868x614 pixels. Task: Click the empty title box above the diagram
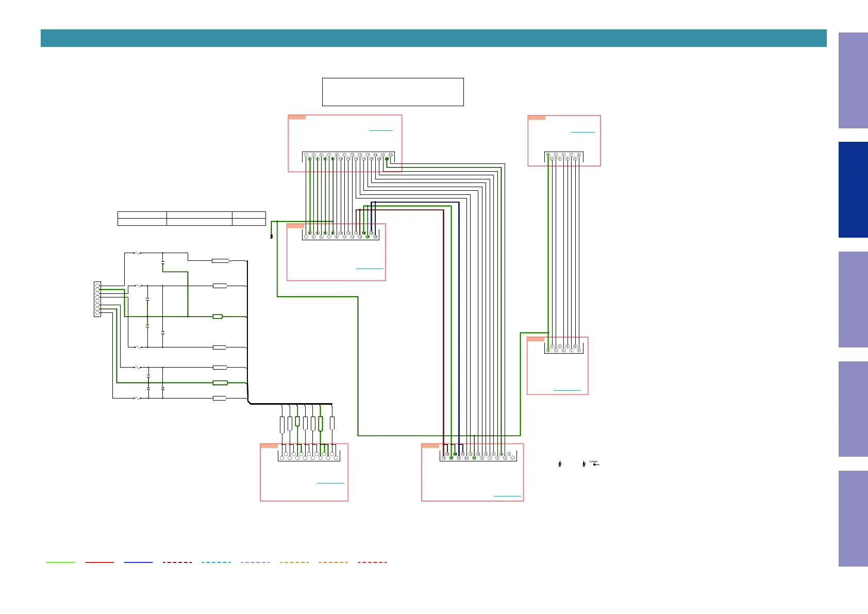[393, 92]
